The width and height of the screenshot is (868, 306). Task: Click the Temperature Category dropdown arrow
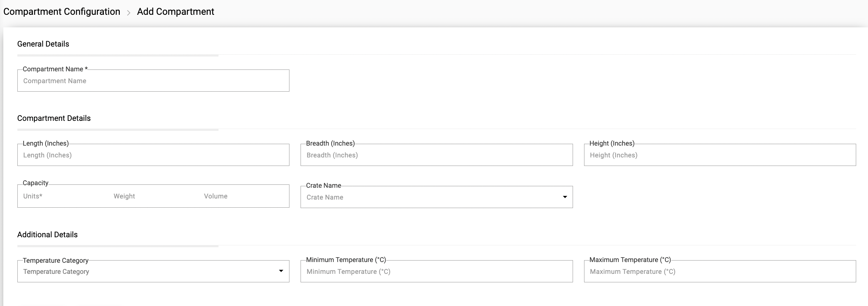[x=281, y=271]
